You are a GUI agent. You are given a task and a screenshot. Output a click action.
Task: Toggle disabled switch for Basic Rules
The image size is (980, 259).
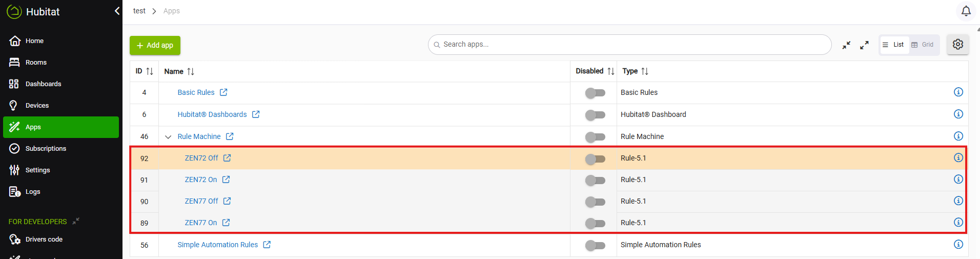pyautogui.click(x=595, y=93)
